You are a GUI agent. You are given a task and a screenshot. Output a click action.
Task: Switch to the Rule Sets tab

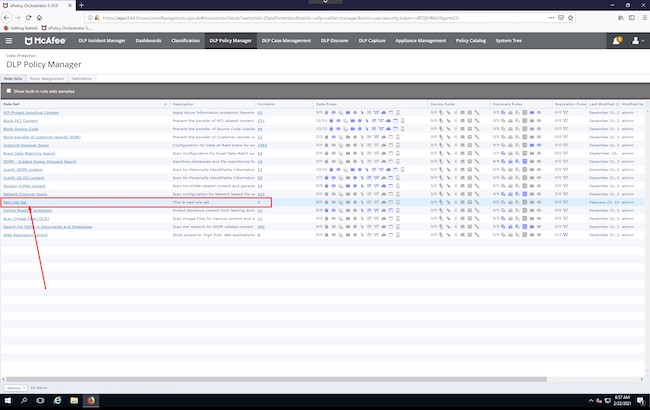(x=13, y=78)
